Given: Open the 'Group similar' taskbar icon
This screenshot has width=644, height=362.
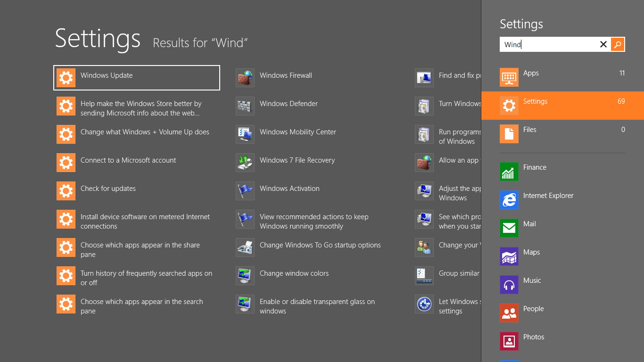Looking at the screenshot, I should (424, 276).
